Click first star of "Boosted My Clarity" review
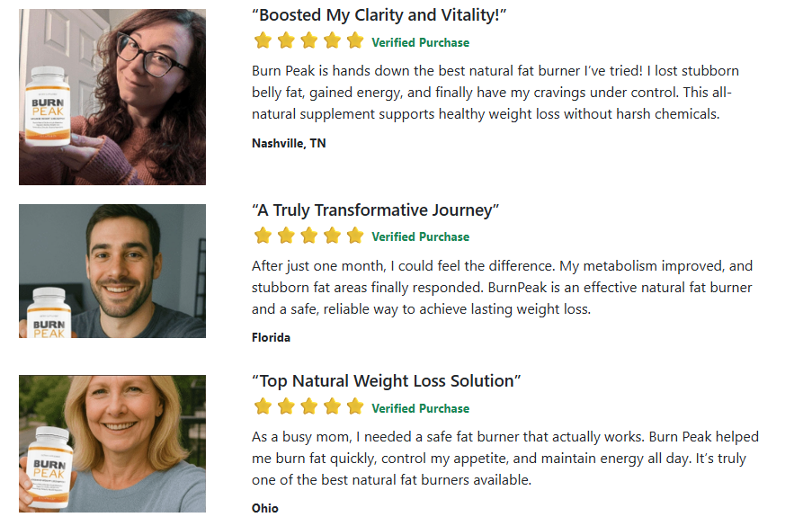Screen dimensions: 812x526 point(263,40)
